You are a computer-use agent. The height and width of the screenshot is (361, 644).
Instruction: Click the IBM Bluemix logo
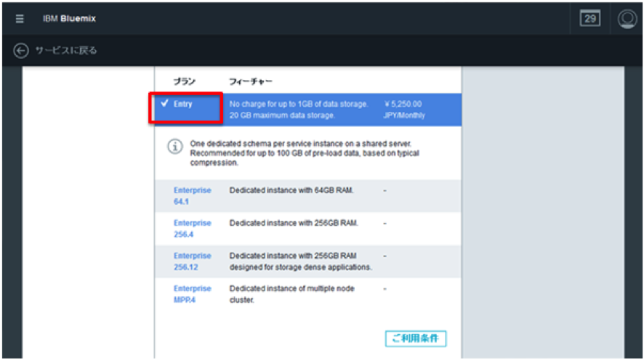coord(69,18)
